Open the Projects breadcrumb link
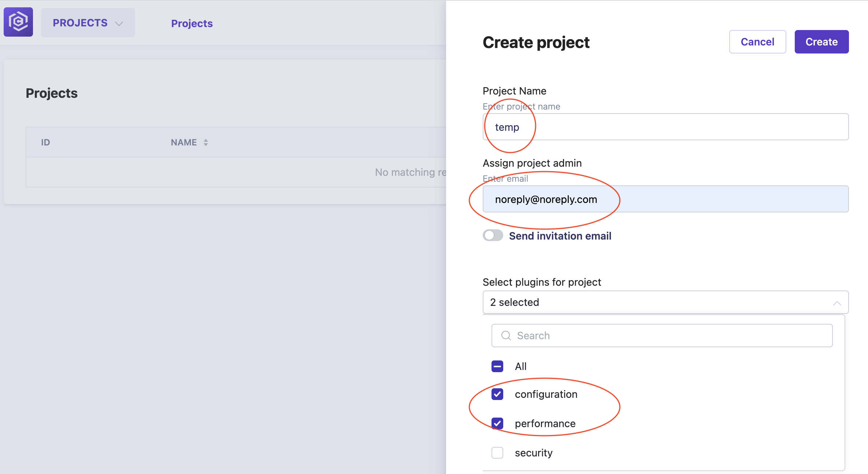Image resolution: width=868 pixels, height=474 pixels. click(192, 23)
